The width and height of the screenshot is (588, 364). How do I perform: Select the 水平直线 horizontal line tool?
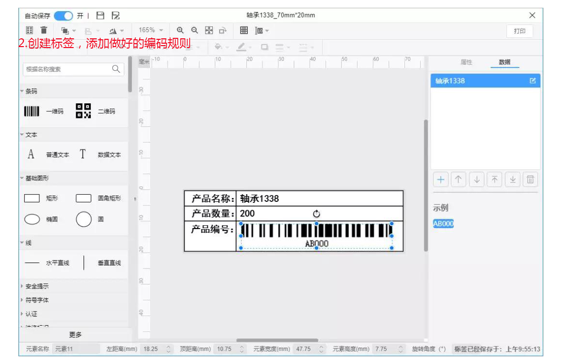47,263
